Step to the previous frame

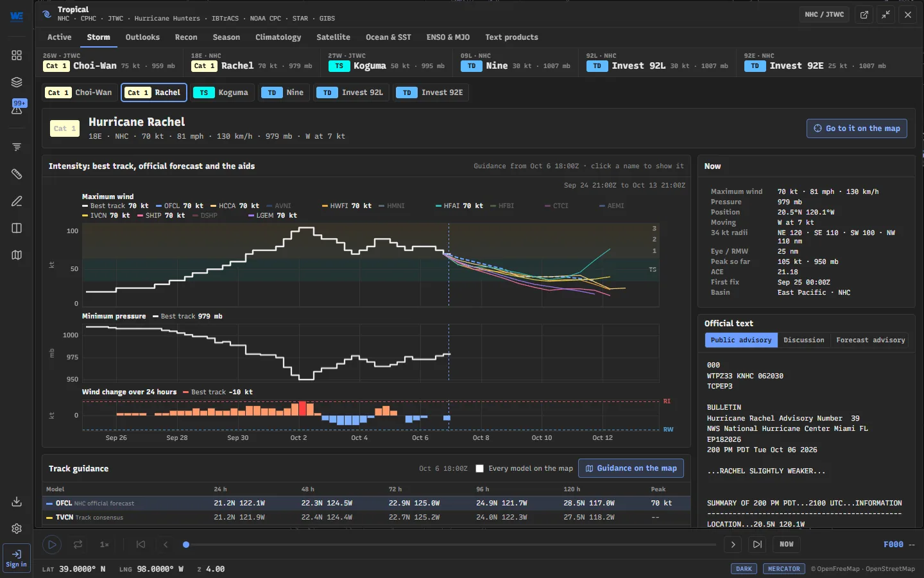pos(166,545)
